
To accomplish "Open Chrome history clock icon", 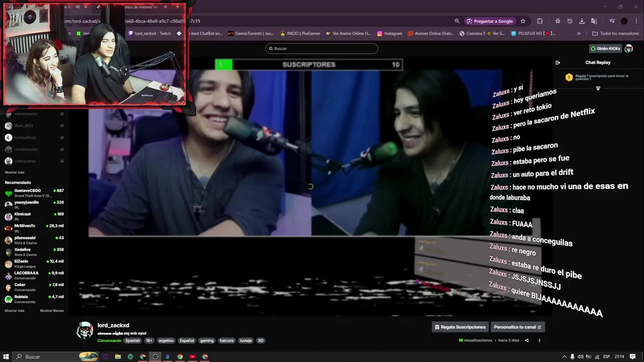I will tap(570, 21).
